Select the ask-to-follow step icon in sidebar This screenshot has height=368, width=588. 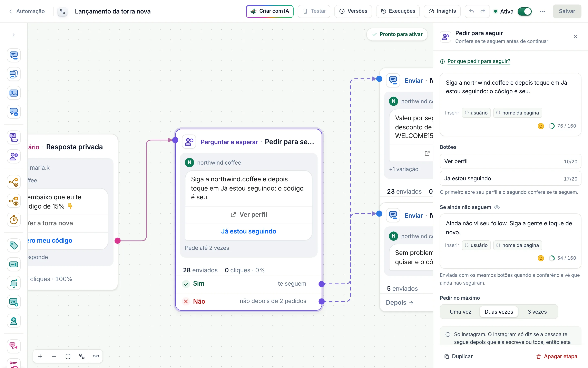coord(14,156)
